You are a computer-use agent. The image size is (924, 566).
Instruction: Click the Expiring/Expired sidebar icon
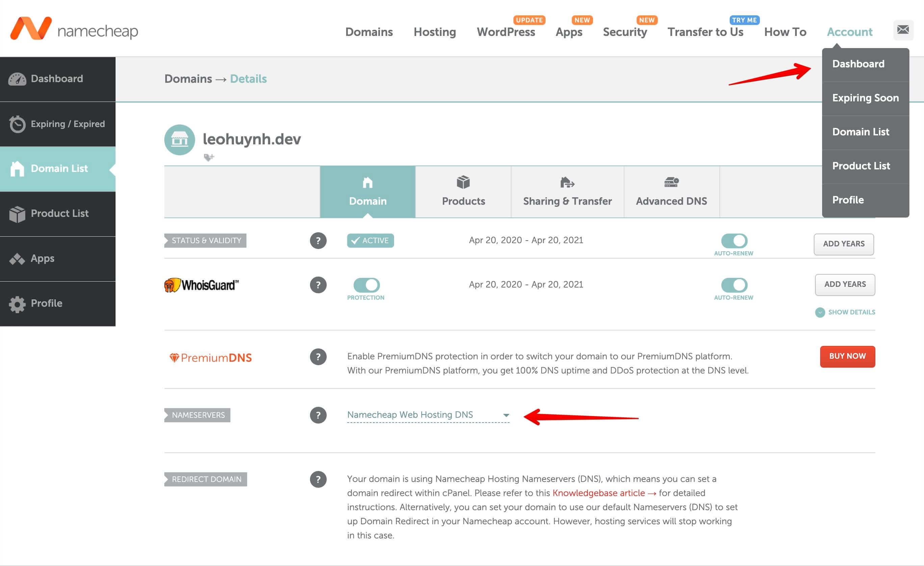(x=17, y=124)
